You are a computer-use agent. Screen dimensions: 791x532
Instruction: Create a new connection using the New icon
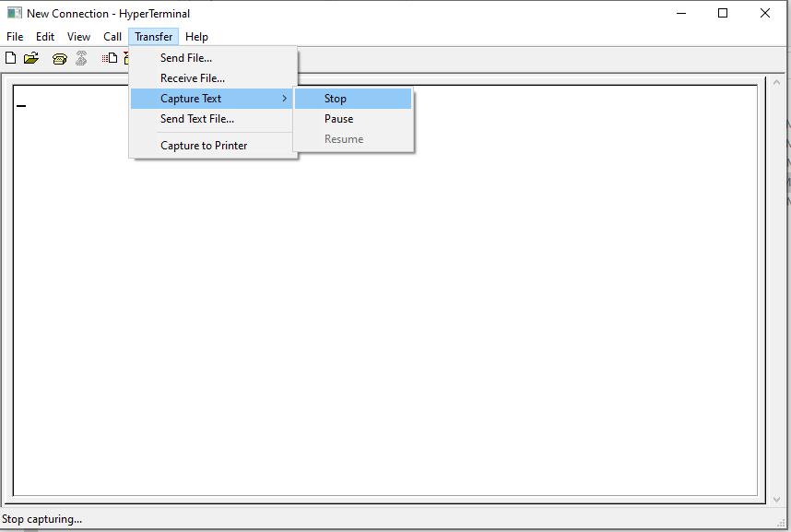click(x=10, y=57)
